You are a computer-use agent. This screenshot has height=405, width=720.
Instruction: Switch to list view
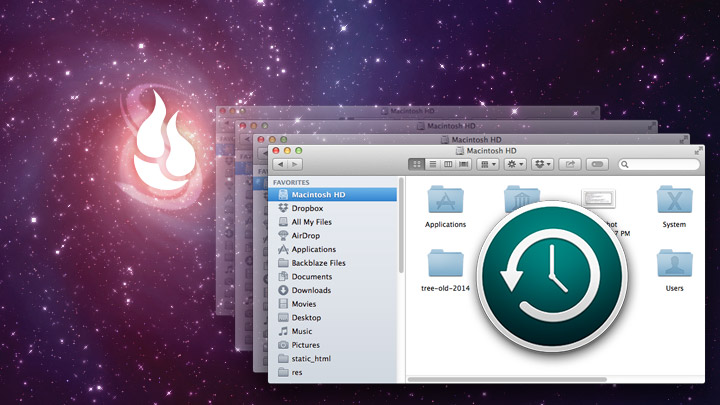[433, 164]
